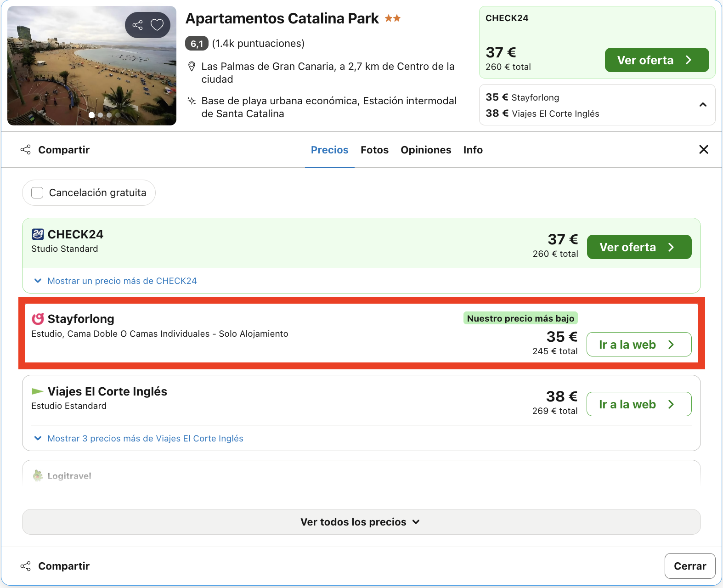Click the Stayforlong logo icon
The image size is (723, 588).
38,319
